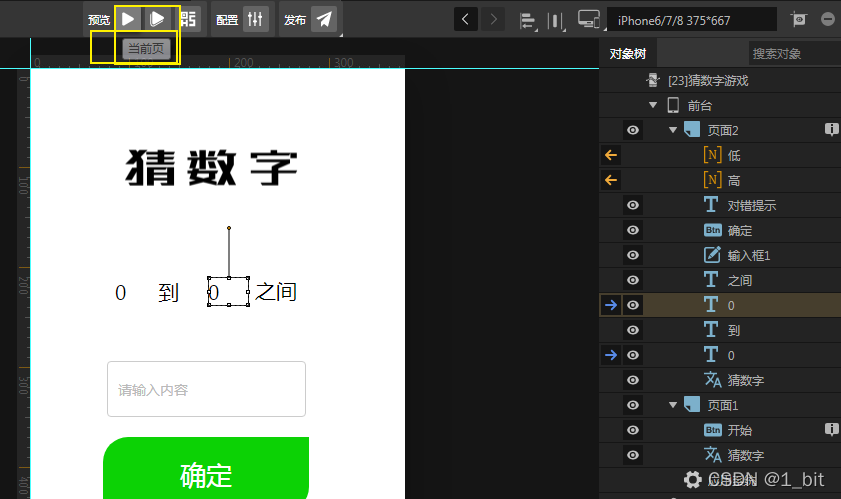
Task: Open info badge on 开始 row
Action: point(831,429)
